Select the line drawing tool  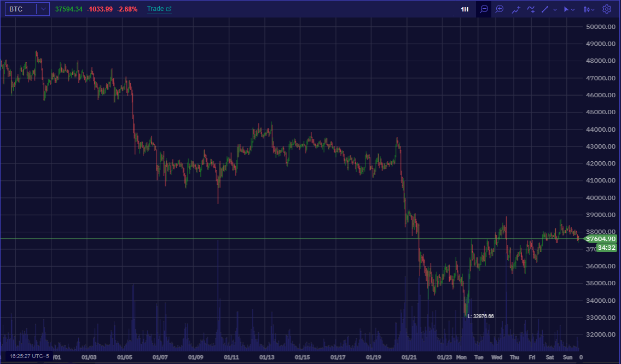click(545, 9)
